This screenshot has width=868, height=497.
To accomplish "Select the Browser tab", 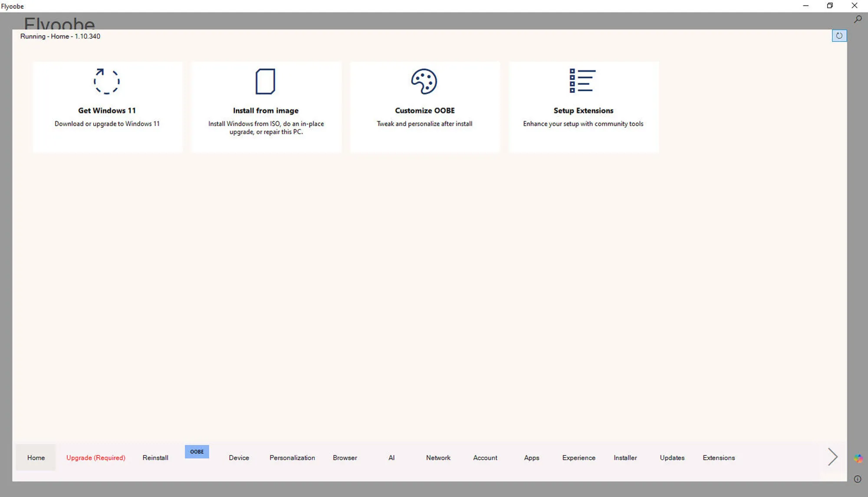I will (345, 458).
